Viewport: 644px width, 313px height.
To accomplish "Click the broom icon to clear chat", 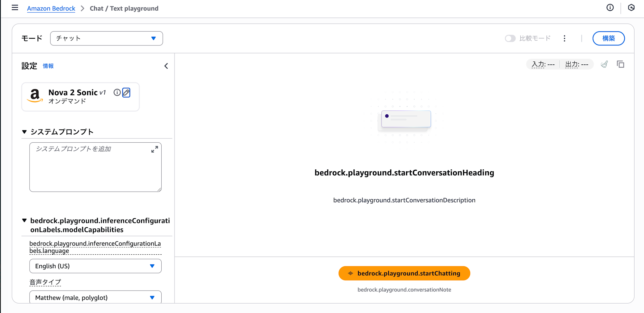I will [x=604, y=64].
